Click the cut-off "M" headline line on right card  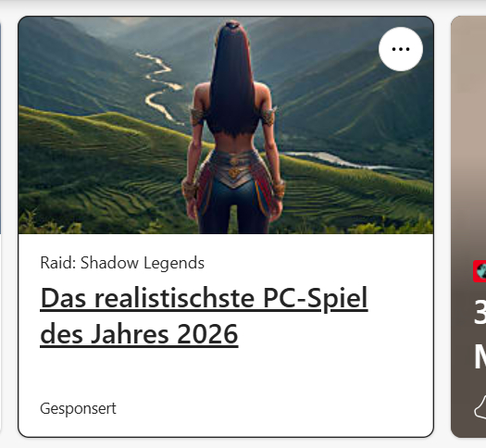(480, 356)
